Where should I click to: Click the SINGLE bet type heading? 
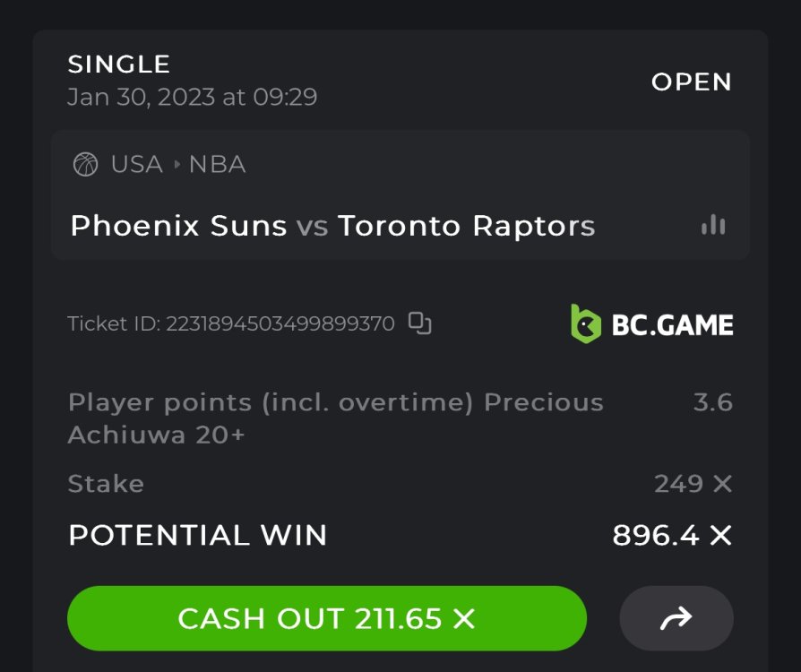119,65
